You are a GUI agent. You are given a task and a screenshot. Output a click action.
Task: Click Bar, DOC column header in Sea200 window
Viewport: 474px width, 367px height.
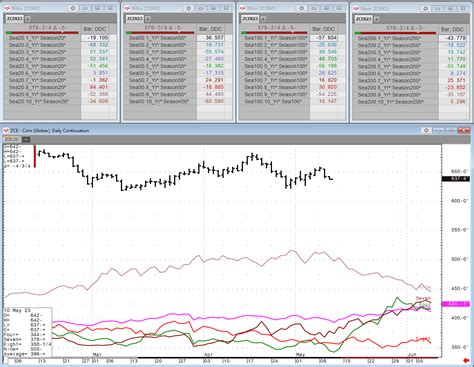pyautogui.click(x=452, y=29)
